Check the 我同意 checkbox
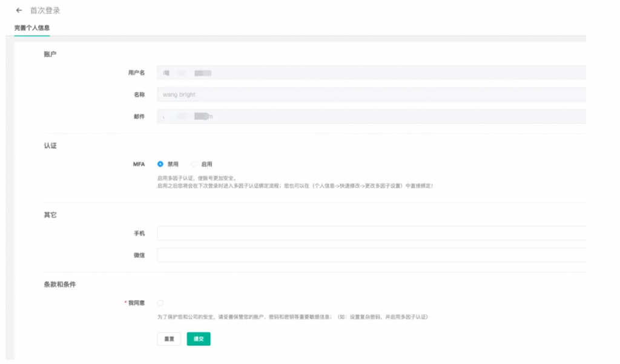Screen dimensions: 620x364 (160, 303)
